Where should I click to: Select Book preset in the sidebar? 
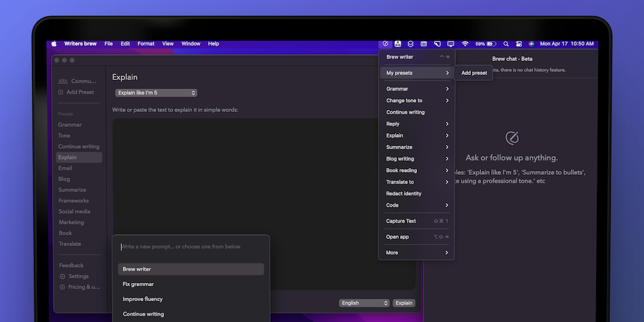(x=65, y=233)
